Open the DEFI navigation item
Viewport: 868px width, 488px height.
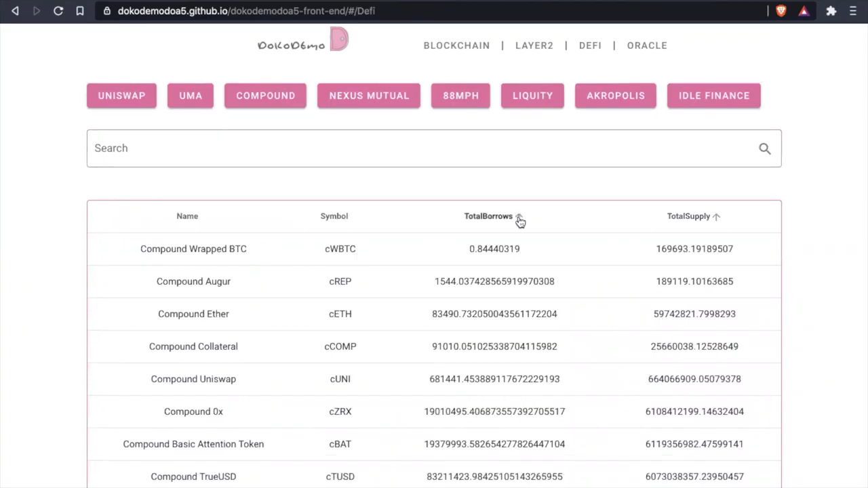[590, 45]
